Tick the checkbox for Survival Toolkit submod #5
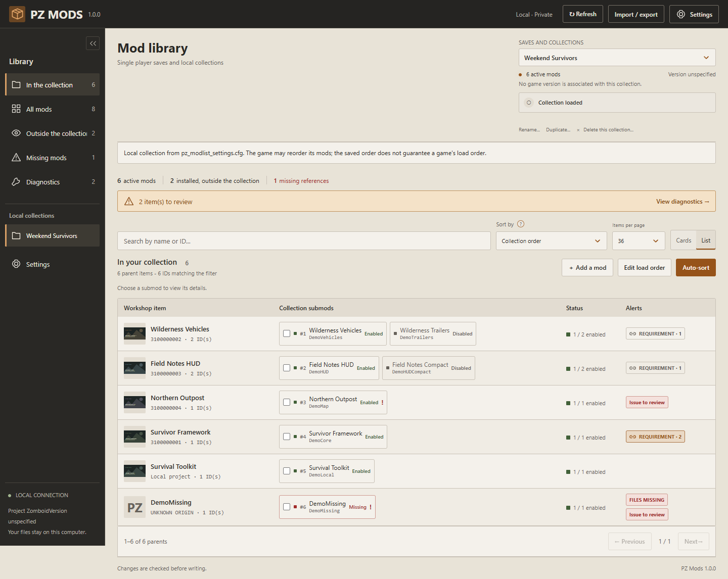The width and height of the screenshot is (728, 579). (x=287, y=471)
